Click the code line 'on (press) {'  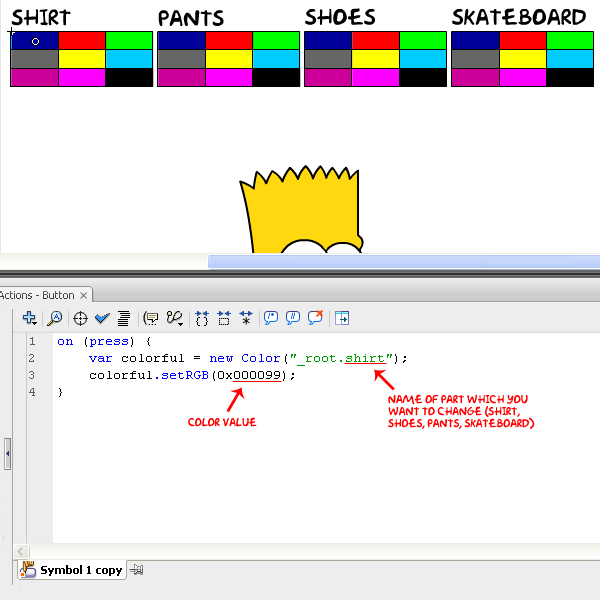(x=104, y=341)
